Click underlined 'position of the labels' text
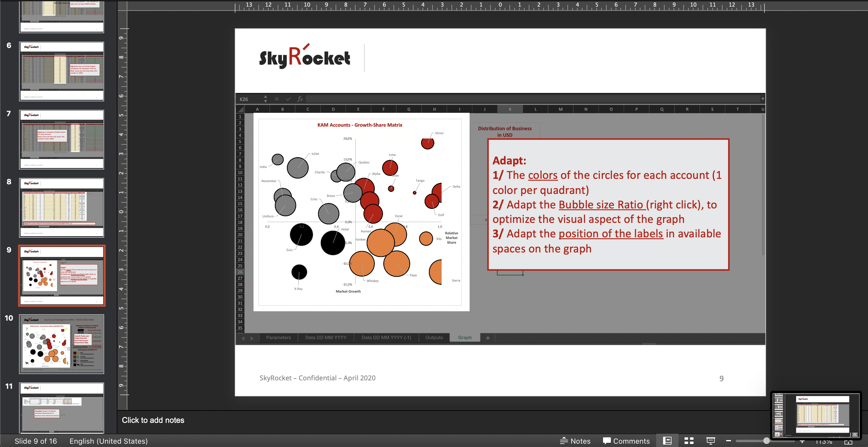This screenshot has height=447, width=868. [x=611, y=233]
